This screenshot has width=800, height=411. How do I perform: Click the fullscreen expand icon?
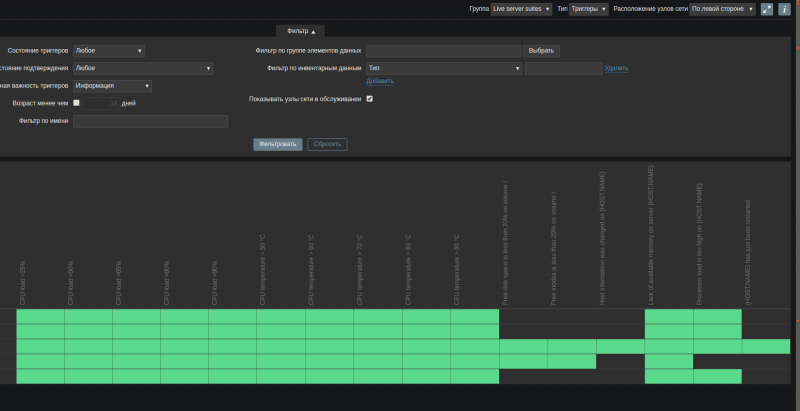(767, 9)
